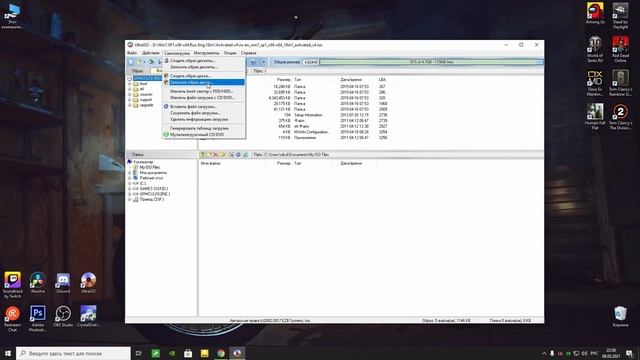The width and height of the screenshot is (640, 360).
Task: Click the green icon beside Мультизагрузочный CD/DVD
Action: tap(166, 134)
